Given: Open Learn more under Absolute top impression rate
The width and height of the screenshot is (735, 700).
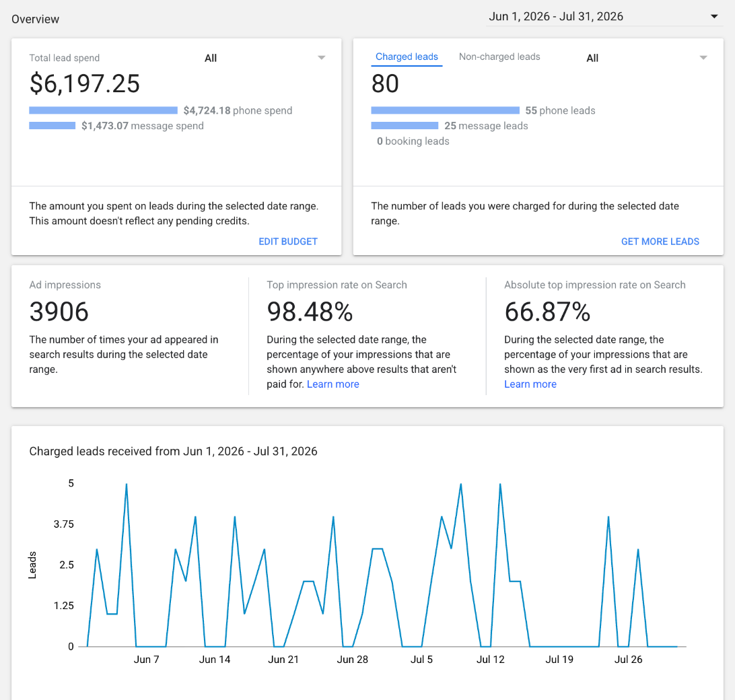Looking at the screenshot, I should (x=530, y=384).
